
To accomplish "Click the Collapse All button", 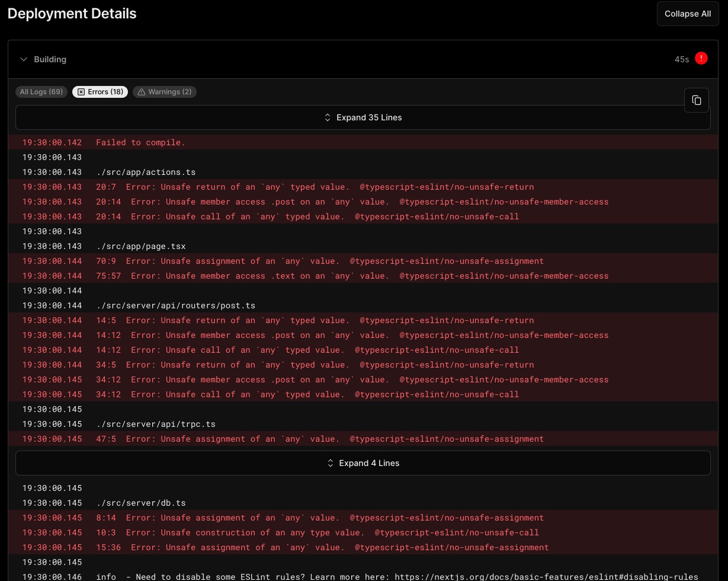I will [x=688, y=14].
